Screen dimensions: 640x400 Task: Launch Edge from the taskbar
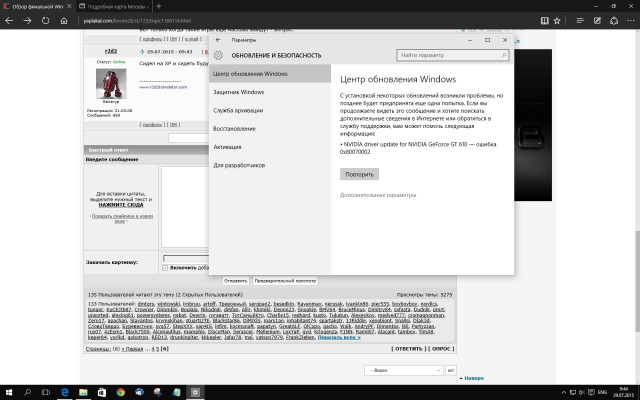(x=64, y=392)
